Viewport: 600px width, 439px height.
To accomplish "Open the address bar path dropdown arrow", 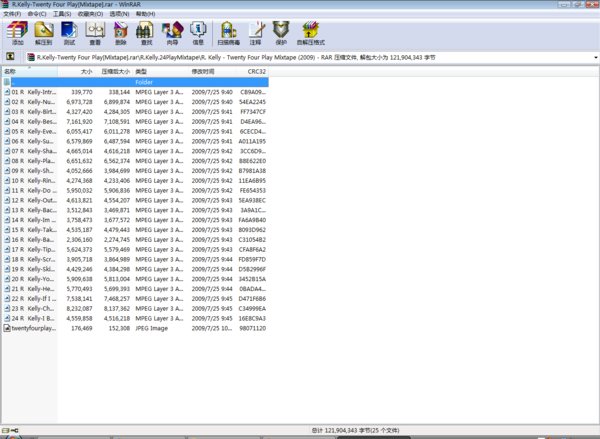I will coord(595,57).
